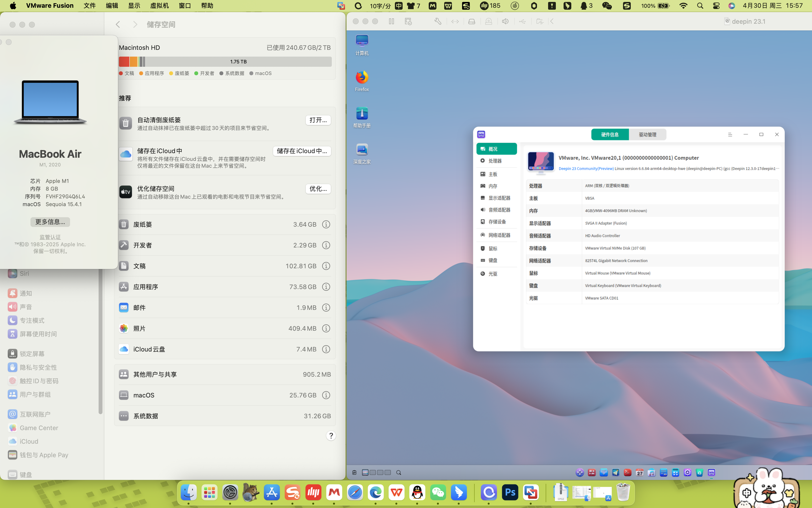The height and width of the screenshot is (508, 812).
Task: Click the Macintosh HD storage usage bar
Action: click(225, 62)
